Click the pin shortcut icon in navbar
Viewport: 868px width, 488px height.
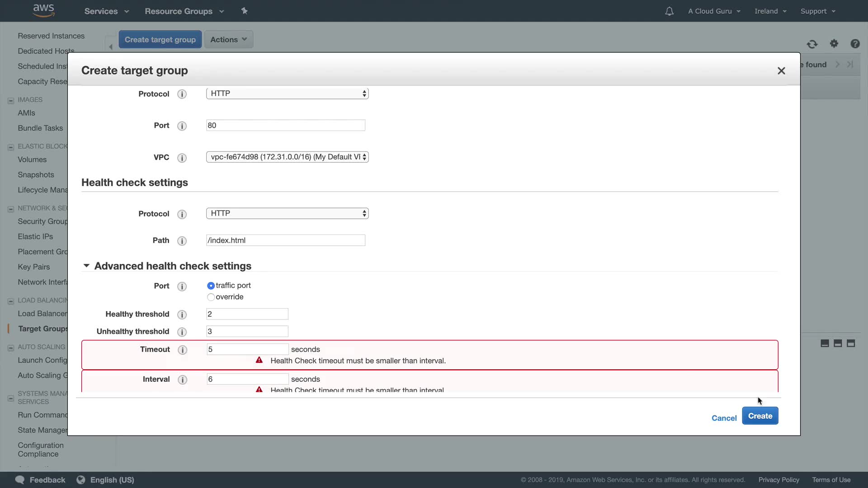tap(245, 11)
